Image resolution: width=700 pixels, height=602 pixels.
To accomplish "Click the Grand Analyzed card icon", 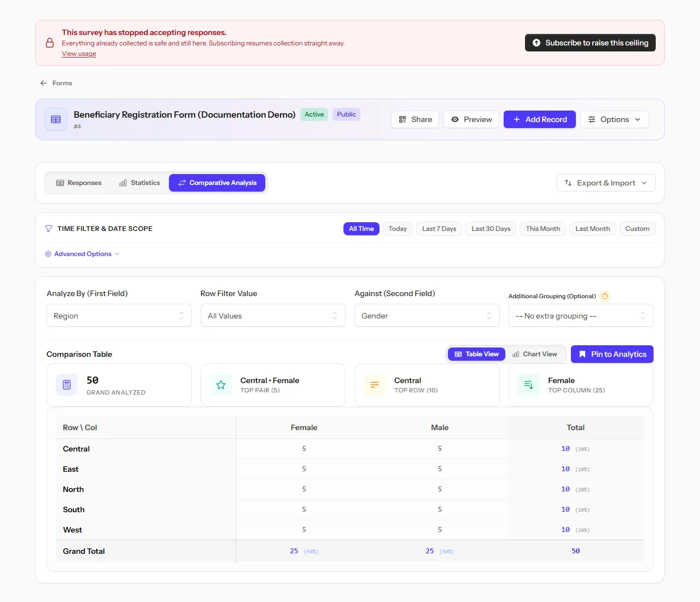I will 67,385.
